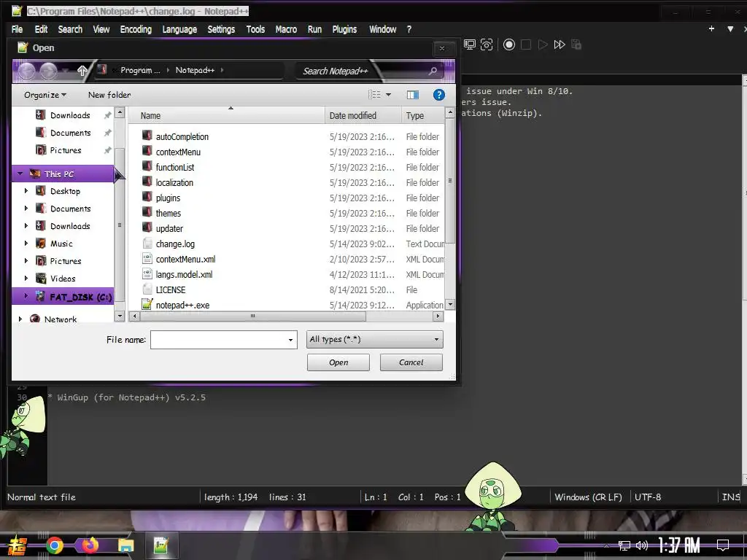Click the file list horizontal scrollbar thumb
This screenshot has width=747, height=560.
tap(253, 316)
